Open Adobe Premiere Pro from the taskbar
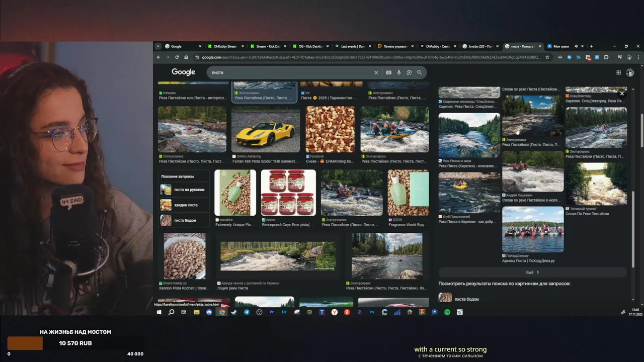The image size is (644, 362). [x=272, y=312]
